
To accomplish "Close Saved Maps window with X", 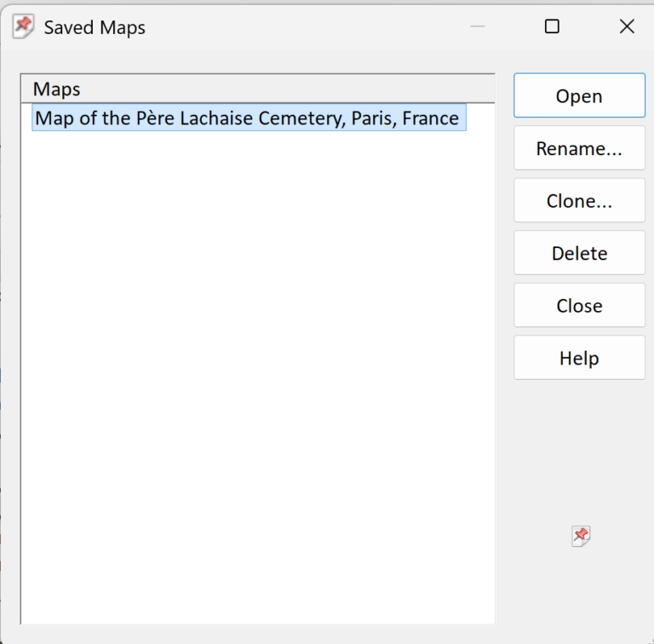I will [x=627, y=26].
